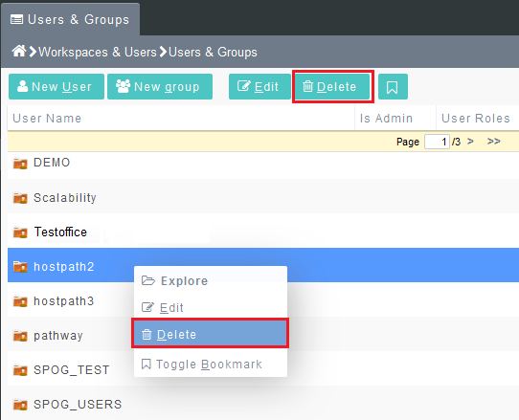Click the New User button

point(56,87)
